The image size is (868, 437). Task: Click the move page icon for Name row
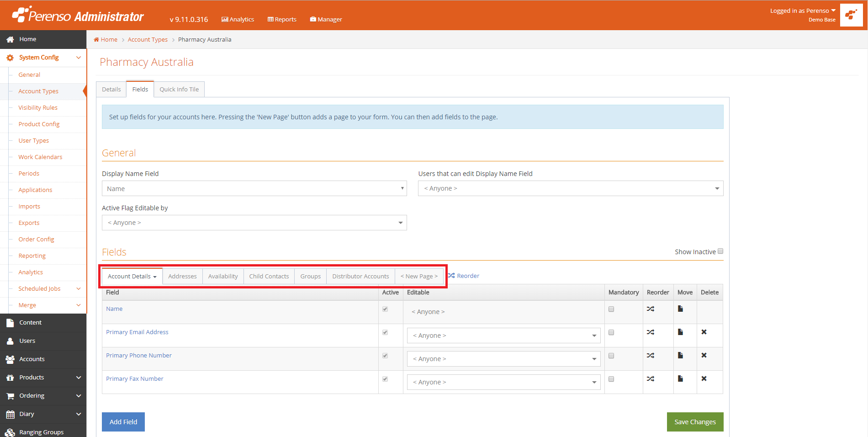tap(680, 309)
